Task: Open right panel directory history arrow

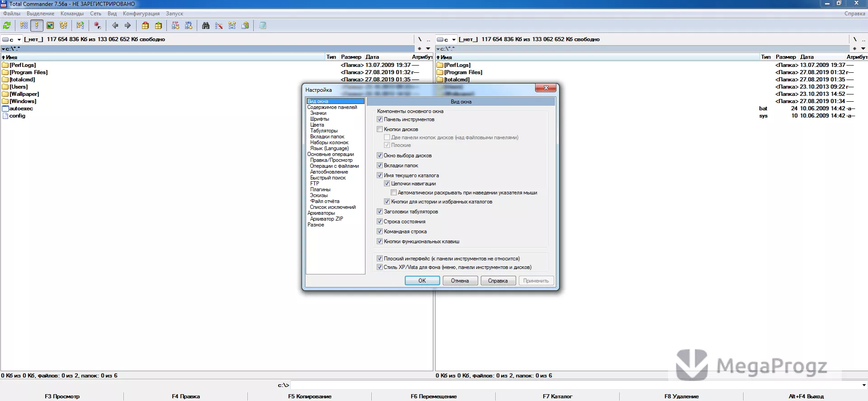Action: 863,48
